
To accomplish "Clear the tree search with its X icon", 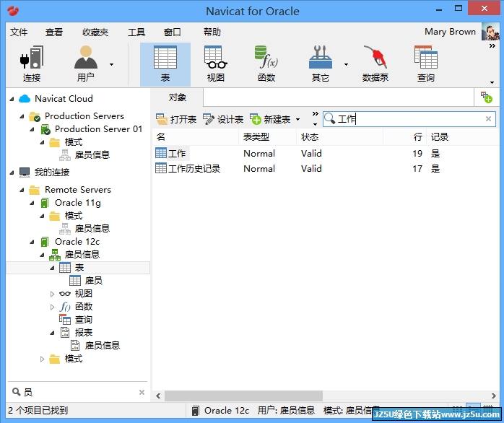I will (x=142, y=392).
